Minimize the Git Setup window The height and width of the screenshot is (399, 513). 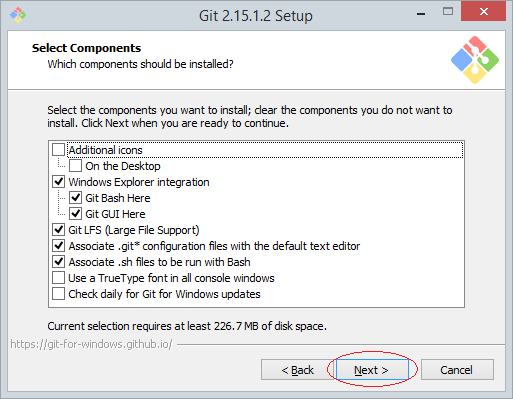pyautogui.click(x=421, y=14)
